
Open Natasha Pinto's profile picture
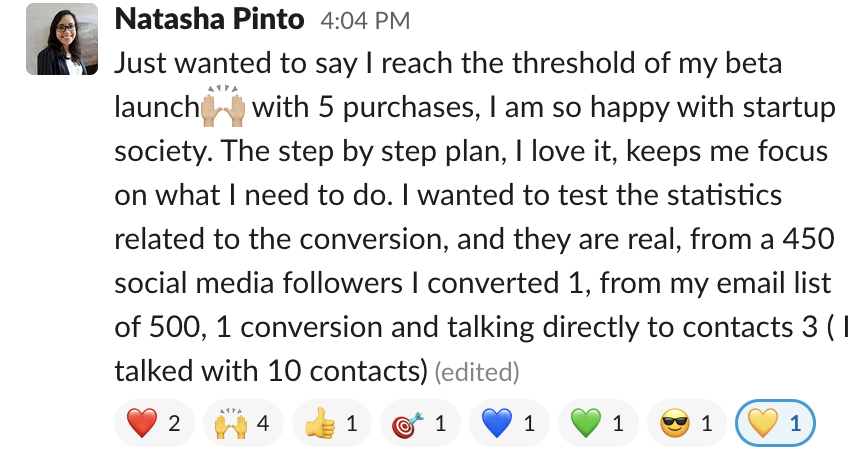pos(62,39)
